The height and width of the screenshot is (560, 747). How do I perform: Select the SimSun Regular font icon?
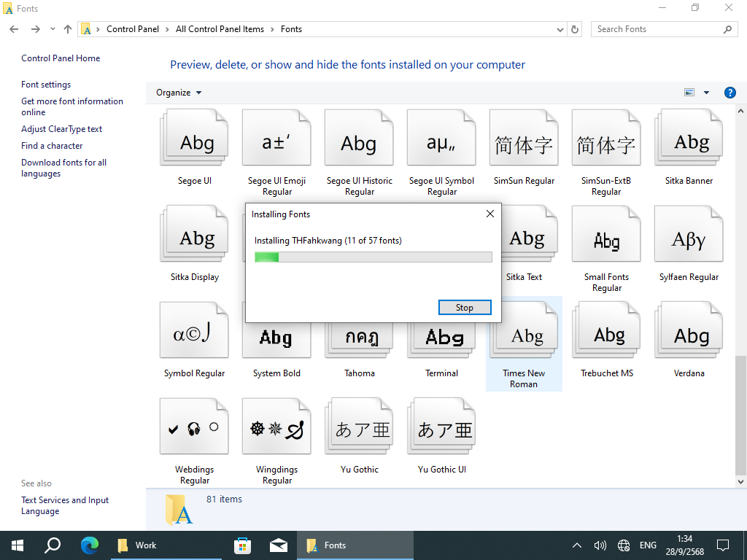[524, 142]
